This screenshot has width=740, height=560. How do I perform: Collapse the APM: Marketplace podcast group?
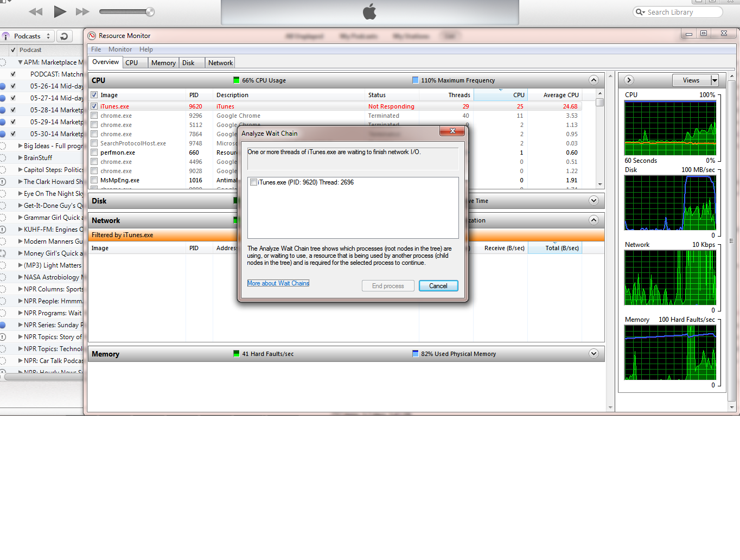tap(20, 62)
